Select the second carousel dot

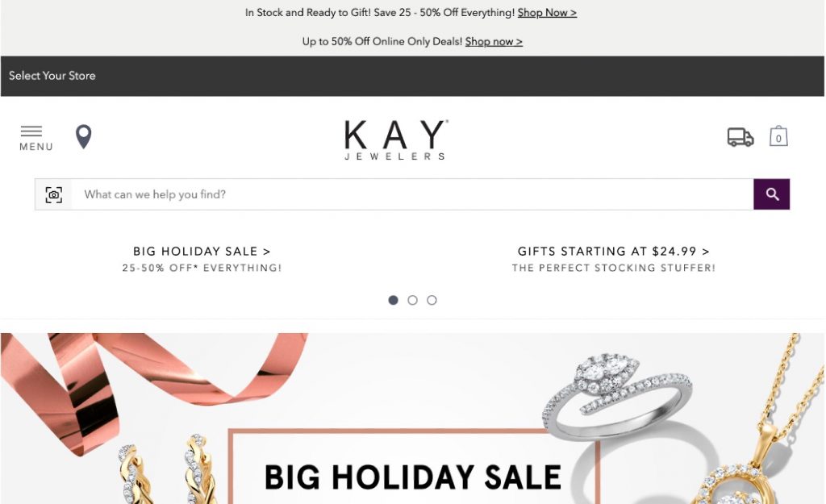[412, 300]
